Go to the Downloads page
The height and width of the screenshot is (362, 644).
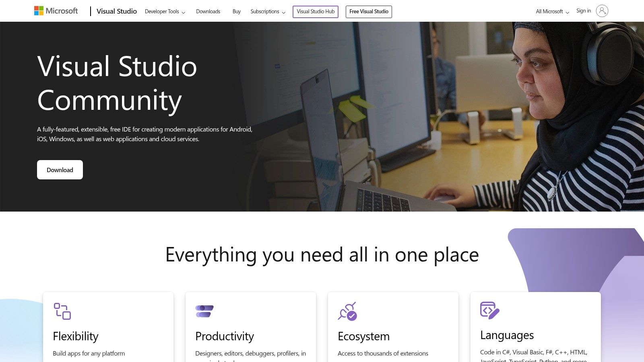click(x=208, y=12)
